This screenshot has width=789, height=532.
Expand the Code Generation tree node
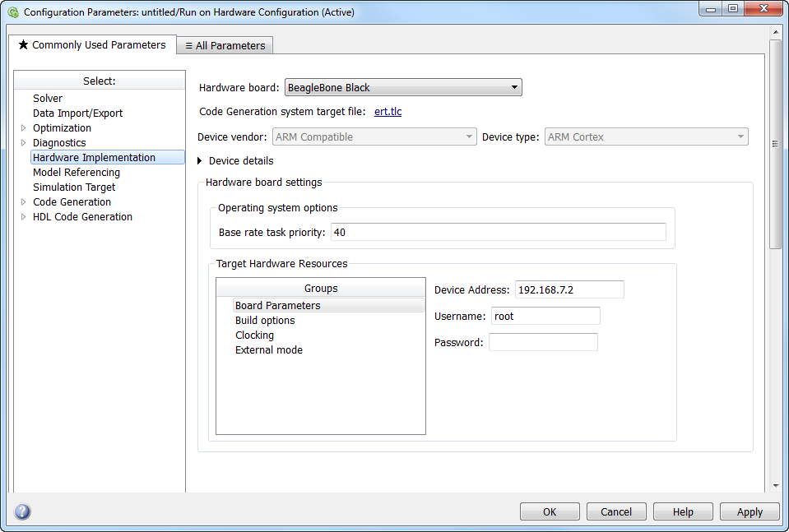23,202
